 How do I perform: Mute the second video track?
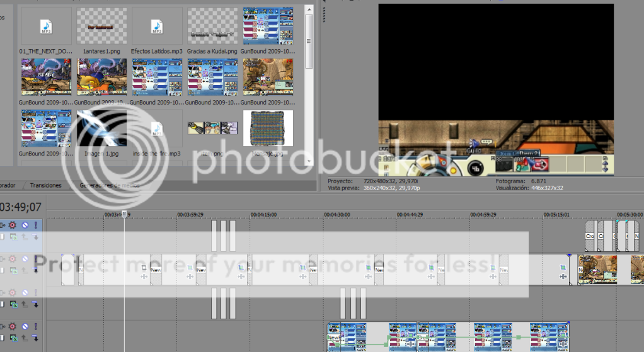tap(25, 259)
